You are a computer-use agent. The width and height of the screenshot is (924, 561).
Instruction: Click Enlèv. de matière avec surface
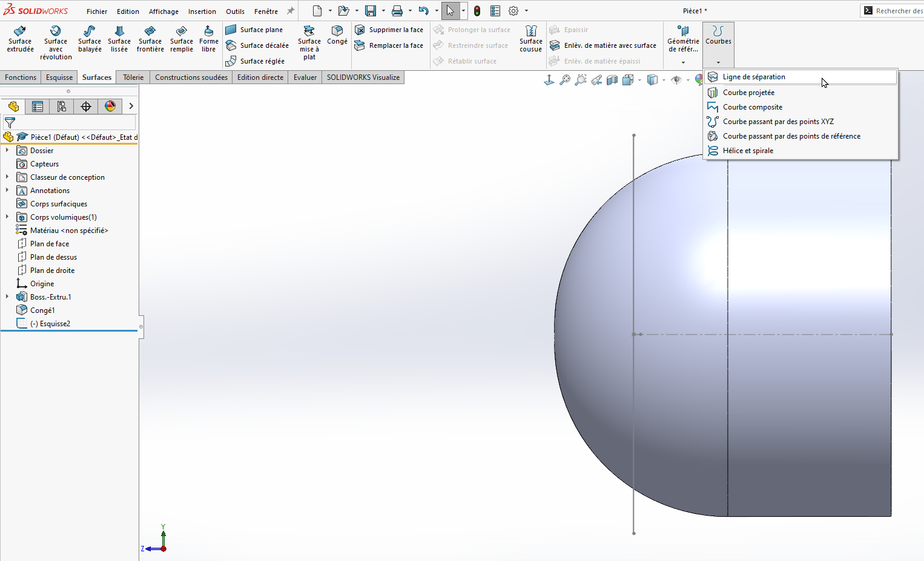pyautogui.click(x=603, y=45)
